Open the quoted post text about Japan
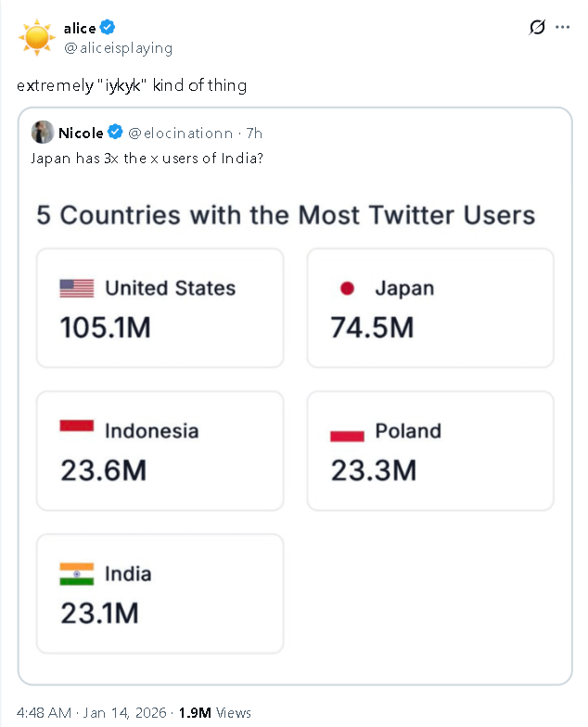588x727 pixels. pos(147,159)
